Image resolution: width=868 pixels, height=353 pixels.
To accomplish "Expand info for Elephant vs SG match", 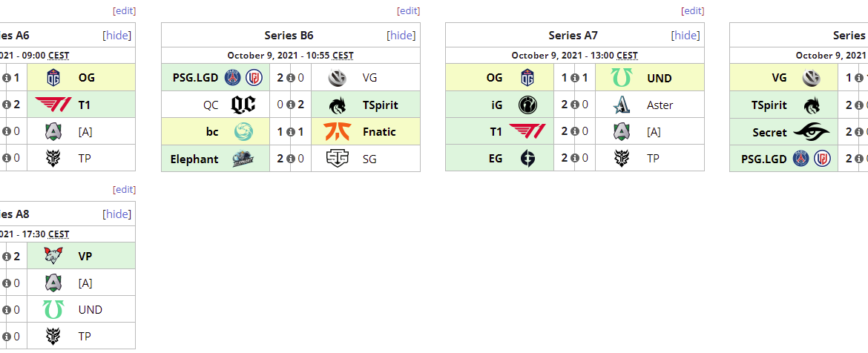I will [291, 158].
